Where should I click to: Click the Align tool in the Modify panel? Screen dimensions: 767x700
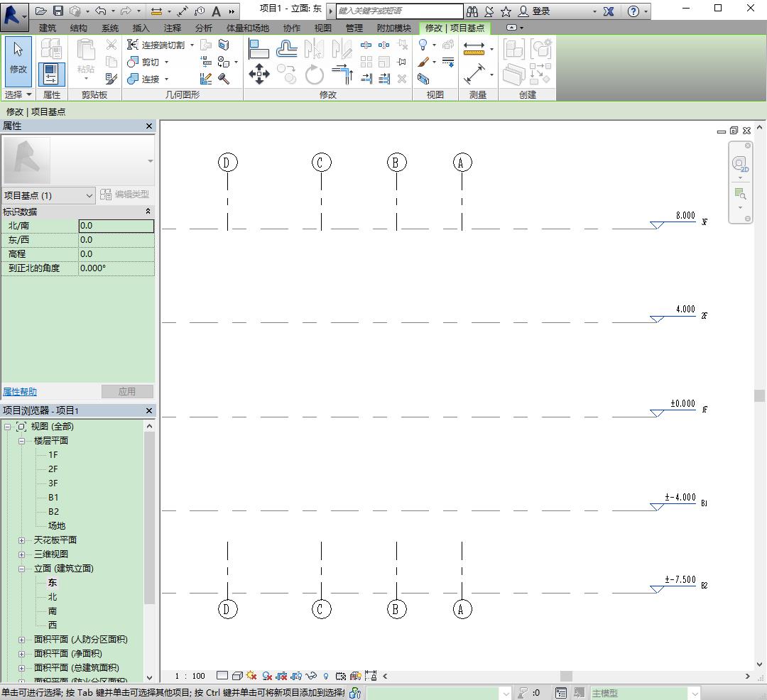259,49
